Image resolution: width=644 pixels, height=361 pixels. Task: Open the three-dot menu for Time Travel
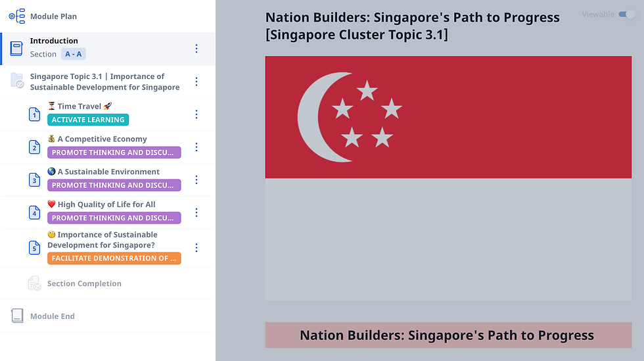point(196,114)
